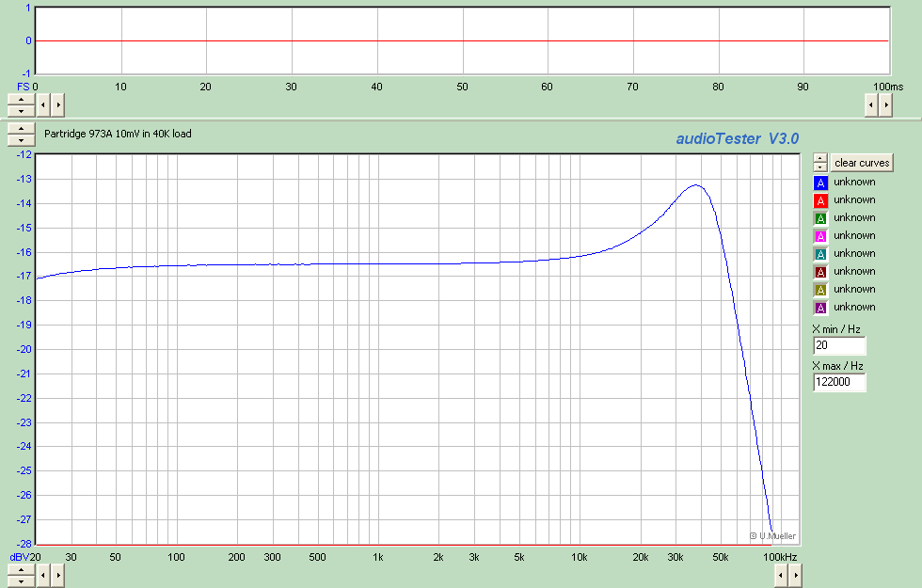Click down arrow beside clear curves button

pyautogui.click(x=820, y=167)
